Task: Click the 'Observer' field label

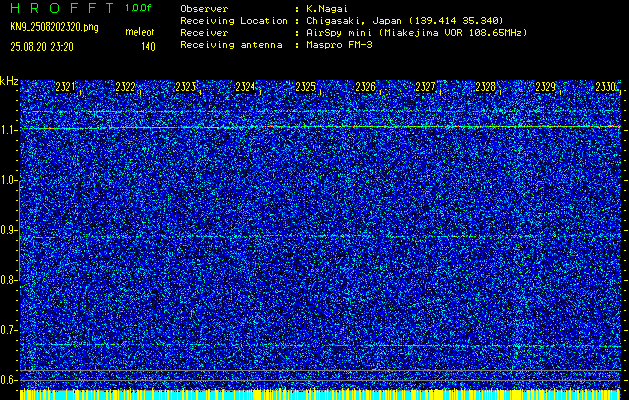Action: (x=204, y=9)
